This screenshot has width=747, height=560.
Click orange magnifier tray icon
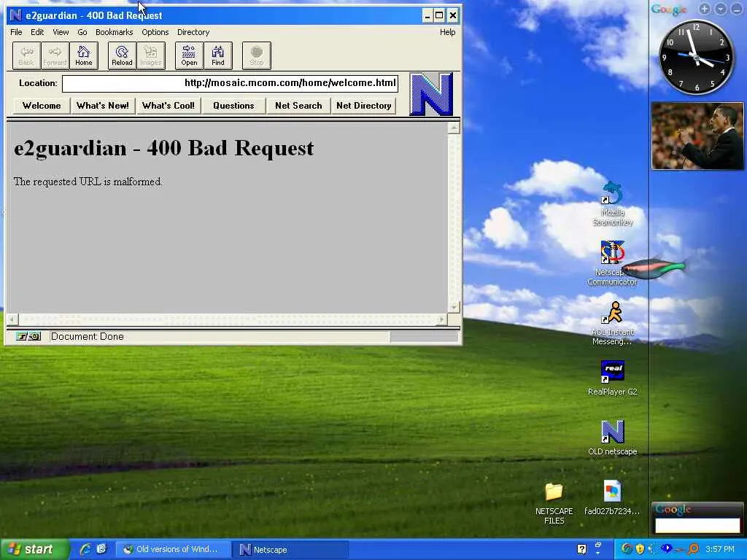(693, 549)
